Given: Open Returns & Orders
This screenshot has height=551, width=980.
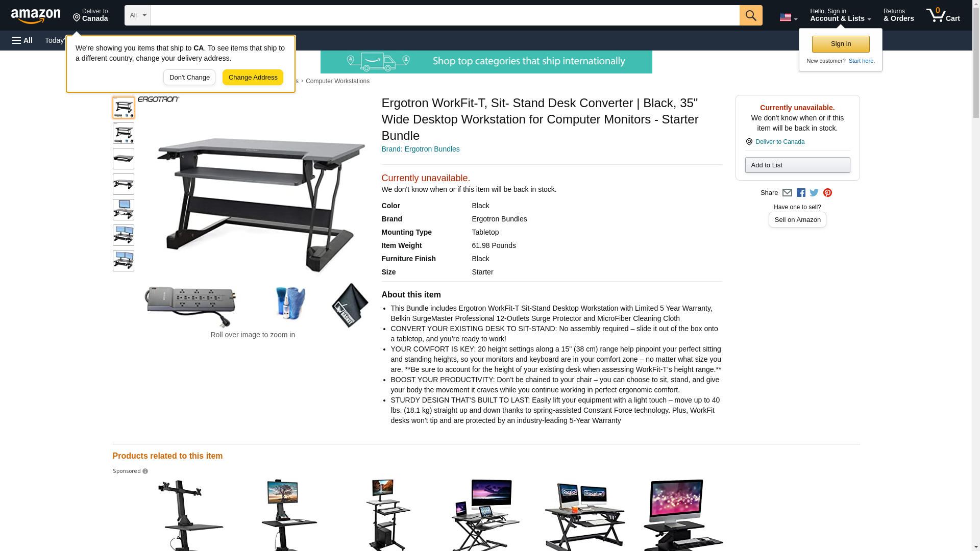Looking at the screenshot, I should 898,15.
